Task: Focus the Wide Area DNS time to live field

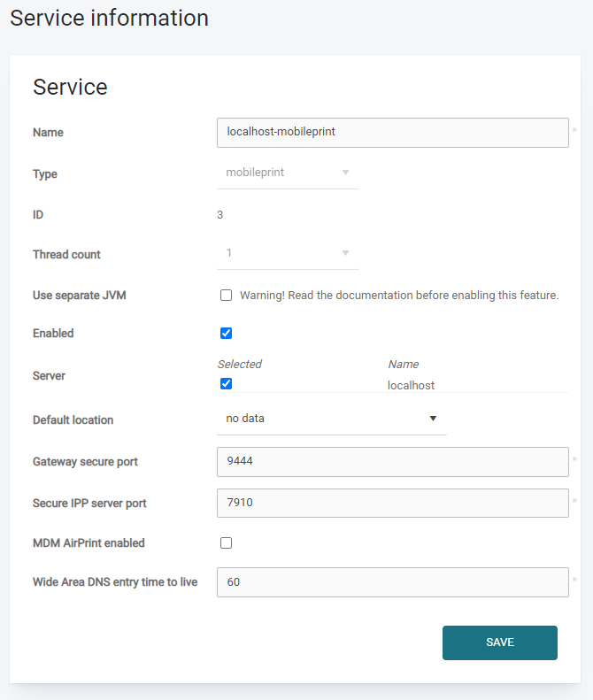Action: 392,582
